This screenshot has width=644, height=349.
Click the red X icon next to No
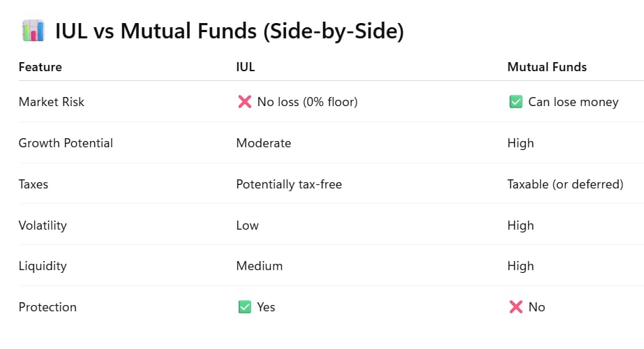[516, 306]
